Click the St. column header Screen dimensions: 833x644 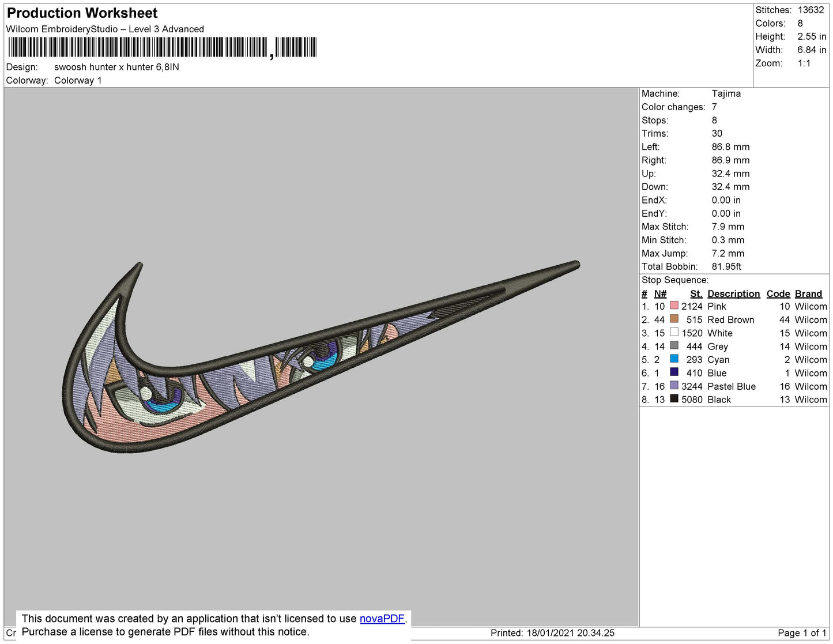[x=696, y=293]
